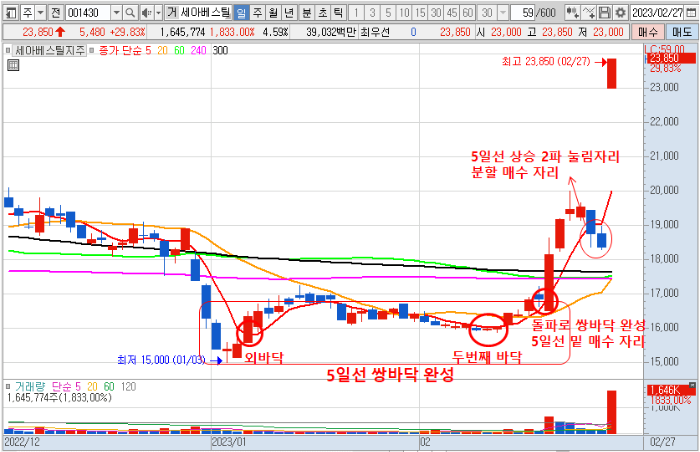Click the 4.59% value in quote bar
Image resolution: width=700 pixels, height=452 pixels.
275,32
